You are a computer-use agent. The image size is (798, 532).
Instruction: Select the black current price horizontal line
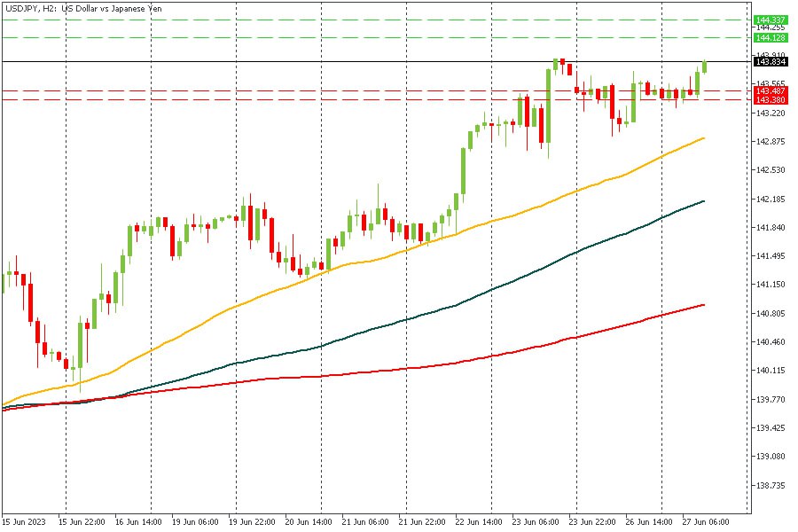click(x=377, y=61)
